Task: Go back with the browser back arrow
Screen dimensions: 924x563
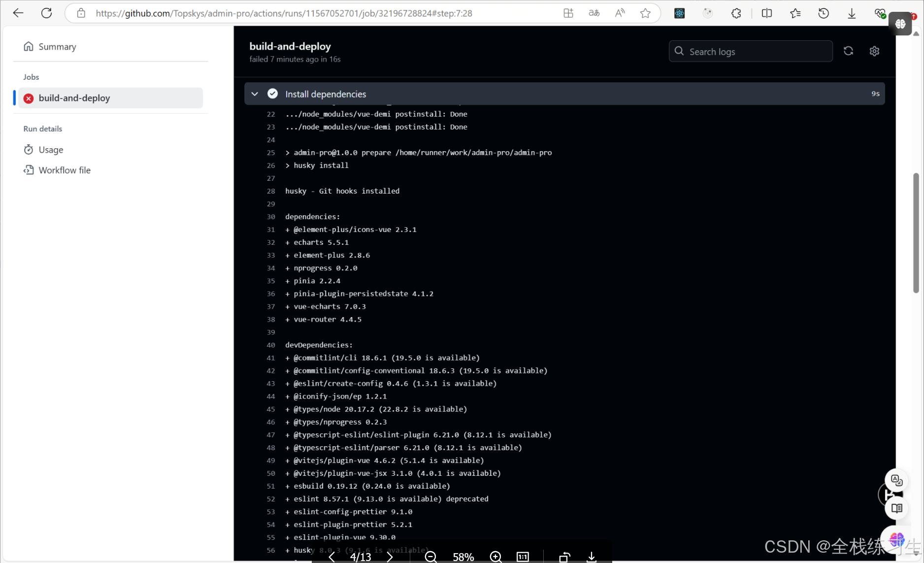Action: click(x=18, y=13)
